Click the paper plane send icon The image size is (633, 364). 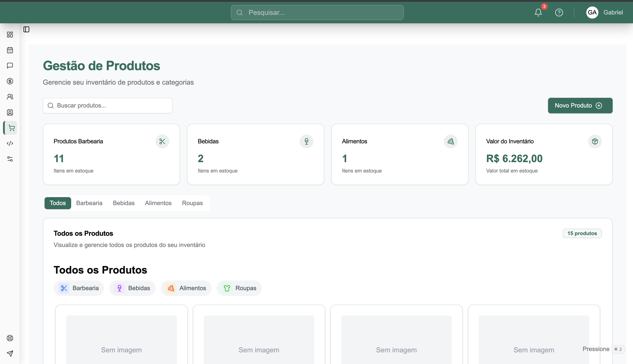10,353
